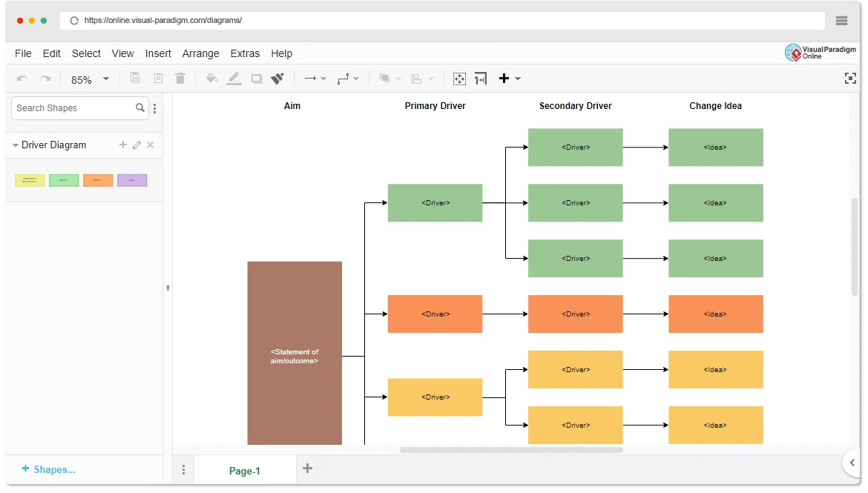Select the brown Statement of aim/outcome box
Image resolution: width=868 pixels, height=493 pixels.
295,353
